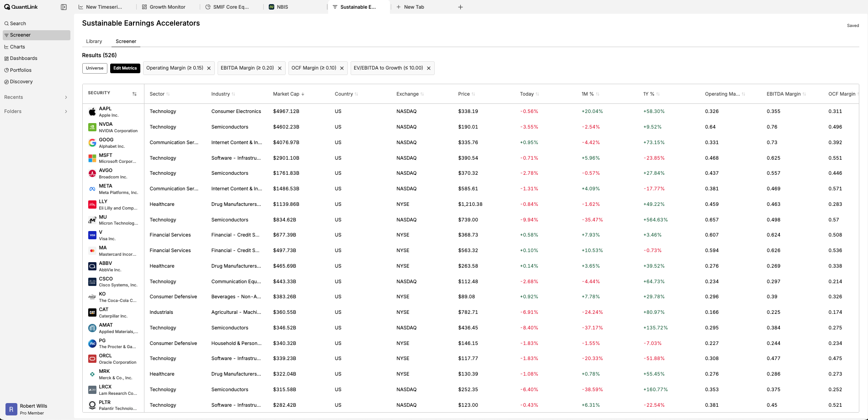Open the Apple Inc. logo row

point(92,112)
